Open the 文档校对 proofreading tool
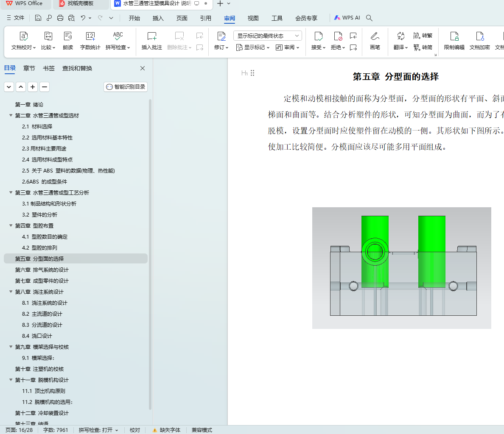Screen dimensions: 504x434 [x=23, y=41]
